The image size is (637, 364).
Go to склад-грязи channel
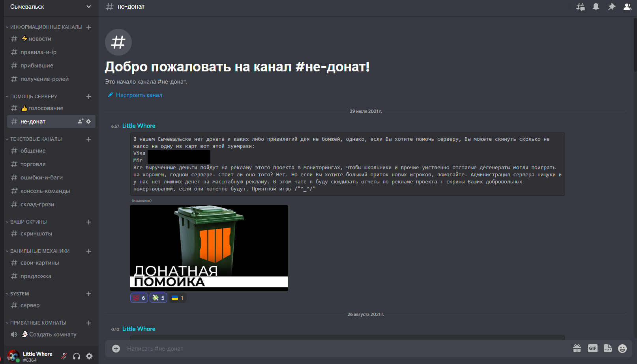(51, 204)
